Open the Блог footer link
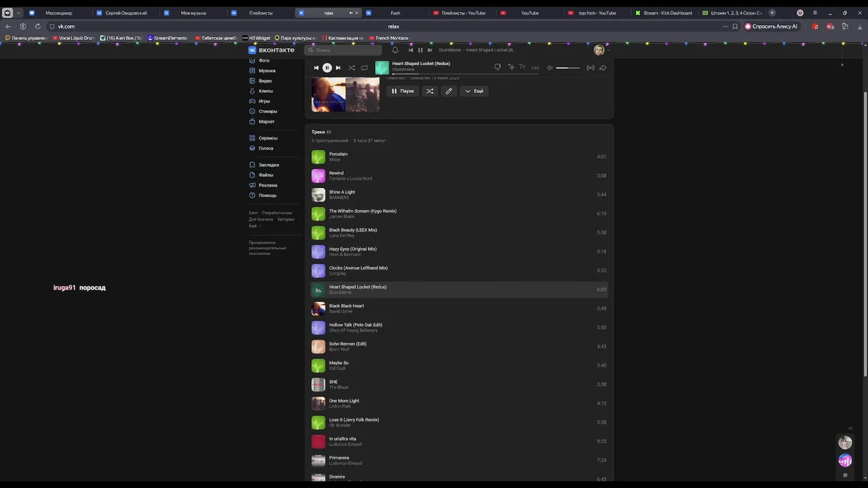 [x=253, y=213]
